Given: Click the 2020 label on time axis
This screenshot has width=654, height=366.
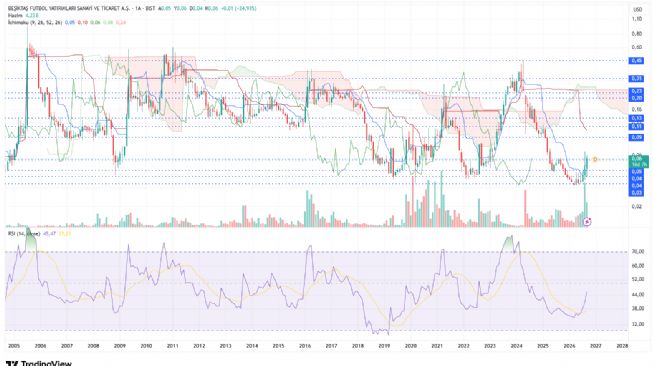Looking at the screenshot, I should [411, 346].
